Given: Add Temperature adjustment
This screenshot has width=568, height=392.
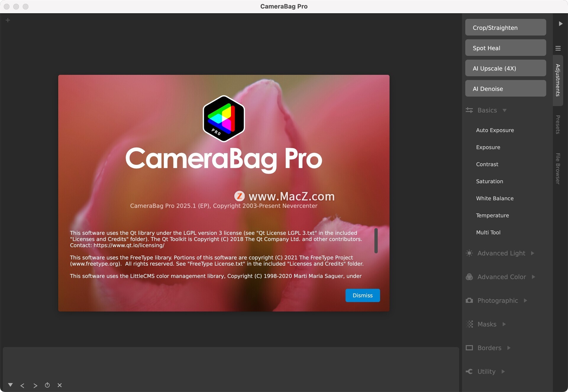Looking at the screenshot, I should [492, 215].
